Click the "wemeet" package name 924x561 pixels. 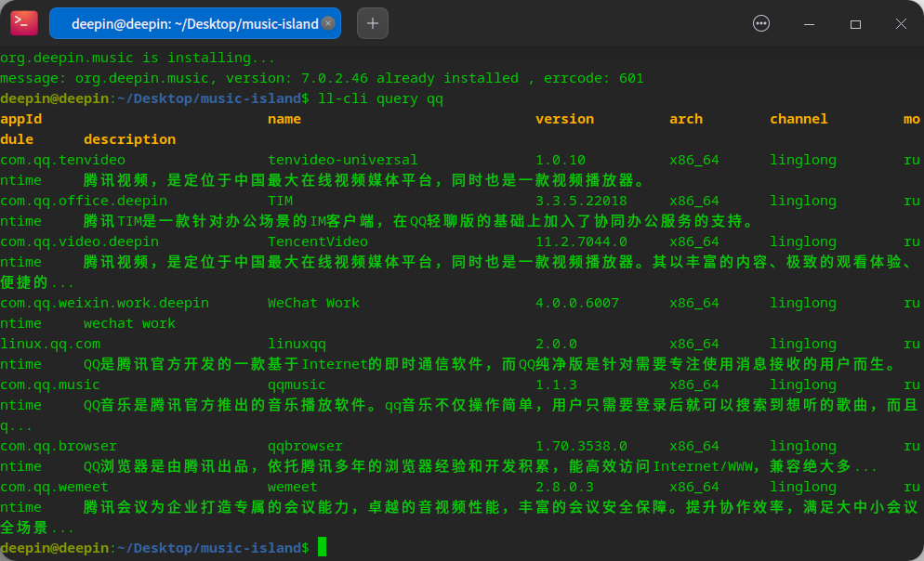(x=292, y=487)
